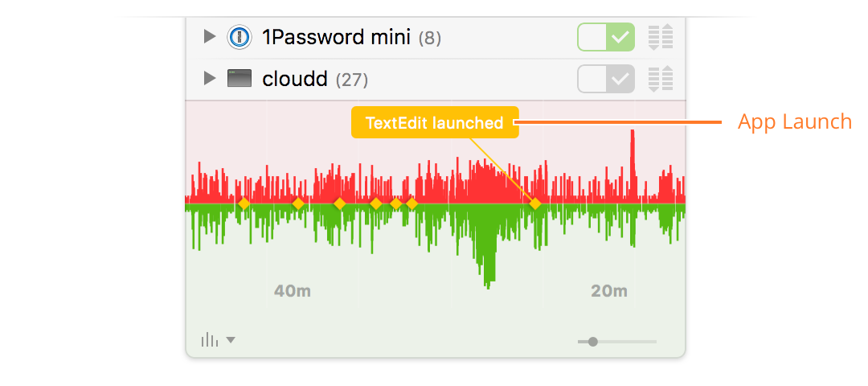Click the traffic meter icon beside 1Password mini
The height and width of the screenshot is (386, 868).
point(661,37)
